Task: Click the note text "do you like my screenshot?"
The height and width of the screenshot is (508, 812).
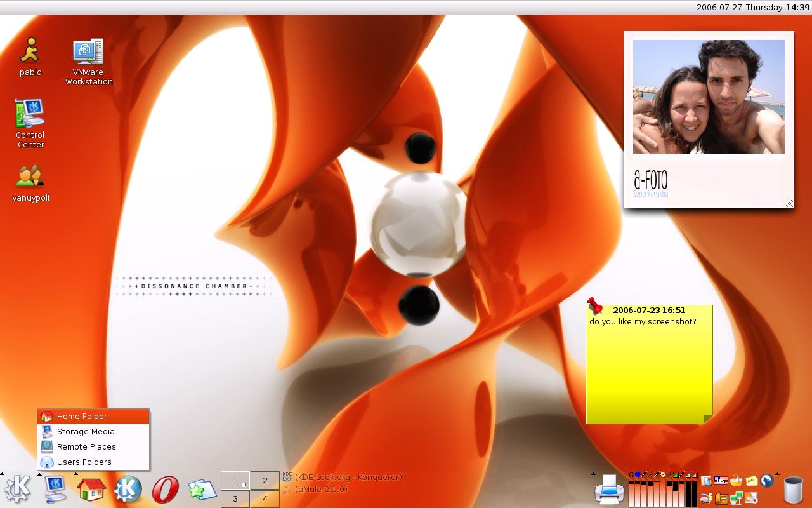Action: pos(643,322)
